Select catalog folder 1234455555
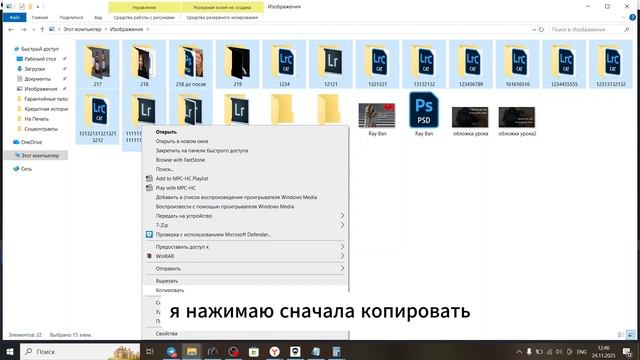The width and height of the screenshot is (640, 360). tap(564, 64)
